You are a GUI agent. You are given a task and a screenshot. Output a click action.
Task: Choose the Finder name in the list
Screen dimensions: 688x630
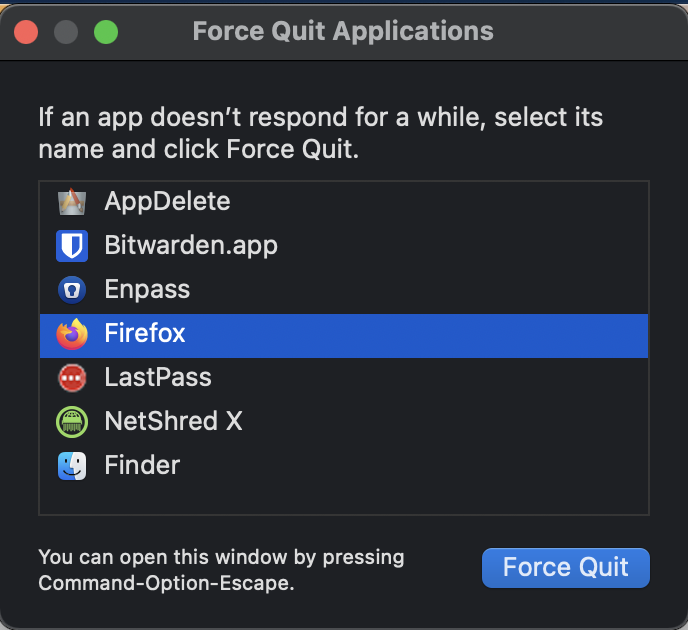142,466
